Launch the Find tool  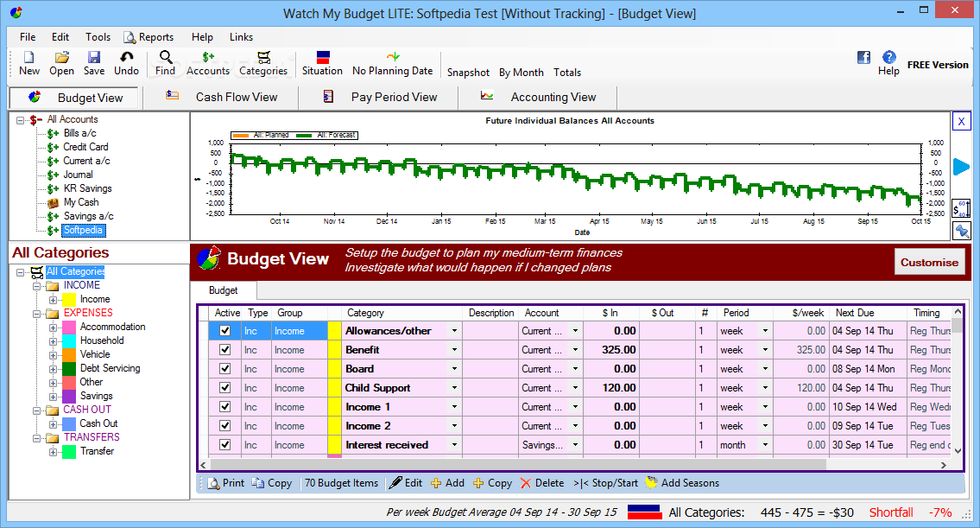click(x=165, y=63)
